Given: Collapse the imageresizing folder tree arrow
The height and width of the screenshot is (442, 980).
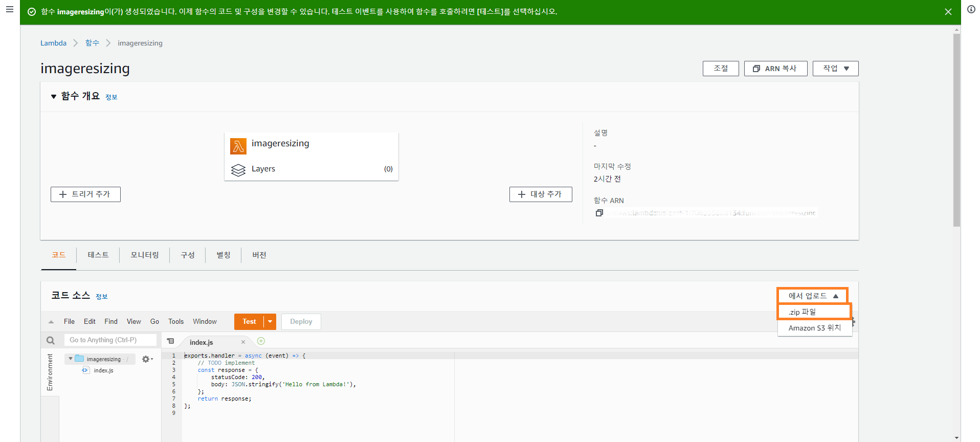Looking at the screenshot, I should click(71, 359).
